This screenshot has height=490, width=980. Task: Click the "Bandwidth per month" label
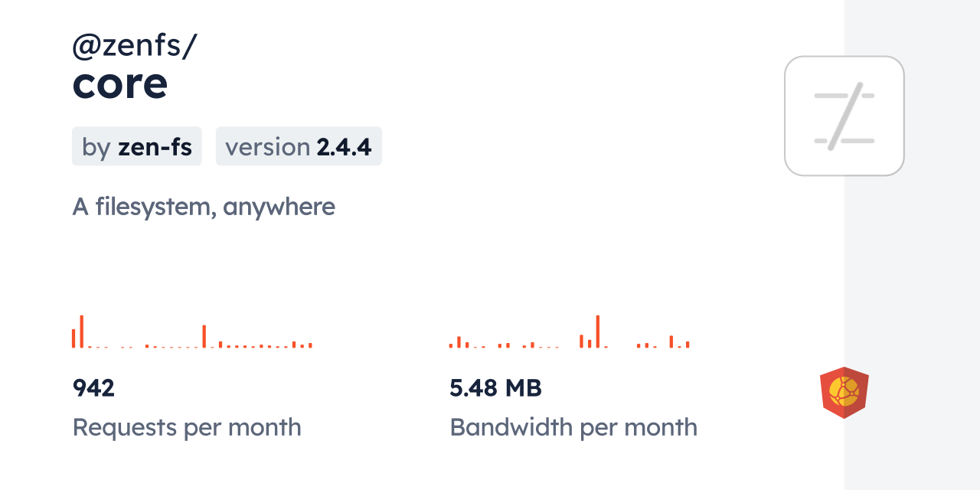(573, 427)
